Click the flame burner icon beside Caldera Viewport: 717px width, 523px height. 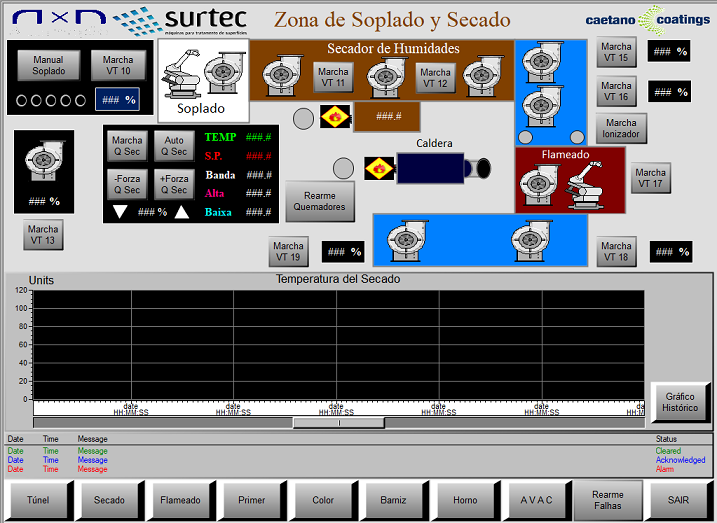377,168
